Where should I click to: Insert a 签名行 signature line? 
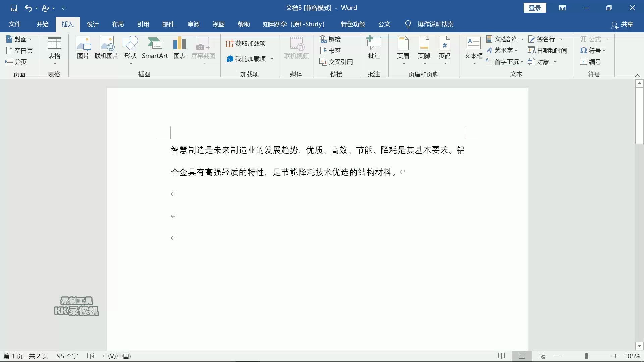pos(542,39)
